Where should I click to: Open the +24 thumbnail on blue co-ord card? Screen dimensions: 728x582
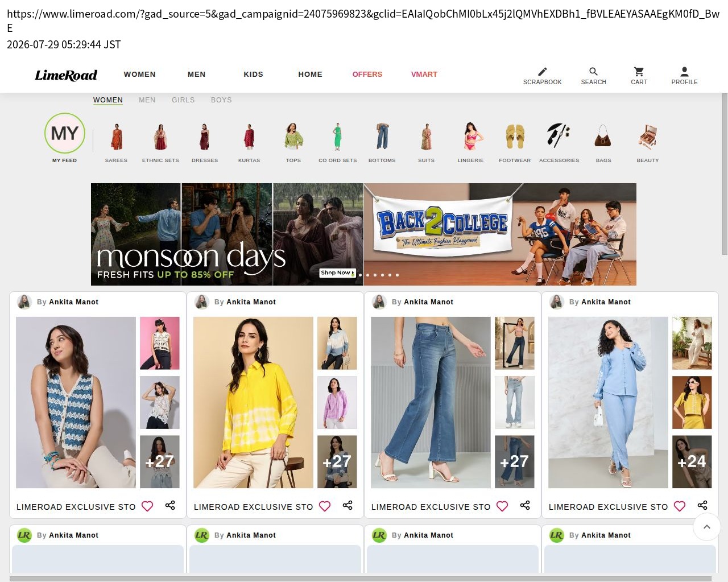[692, 462]
